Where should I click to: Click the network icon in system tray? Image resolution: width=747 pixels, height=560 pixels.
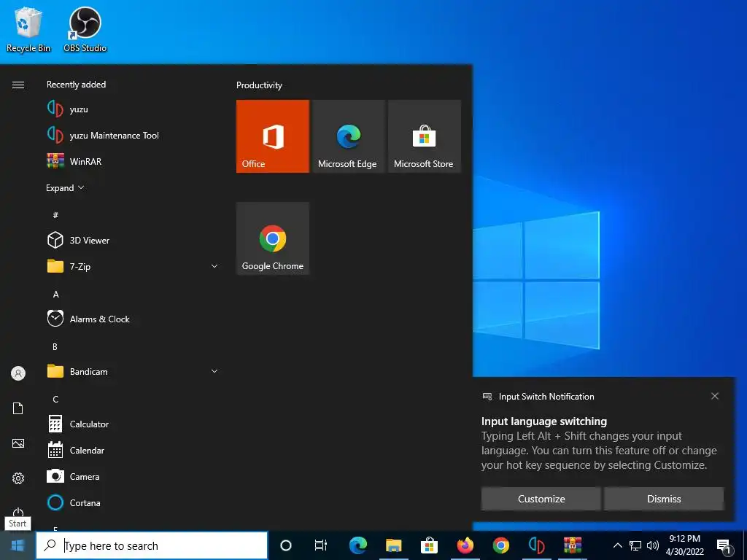pos(635,545)
